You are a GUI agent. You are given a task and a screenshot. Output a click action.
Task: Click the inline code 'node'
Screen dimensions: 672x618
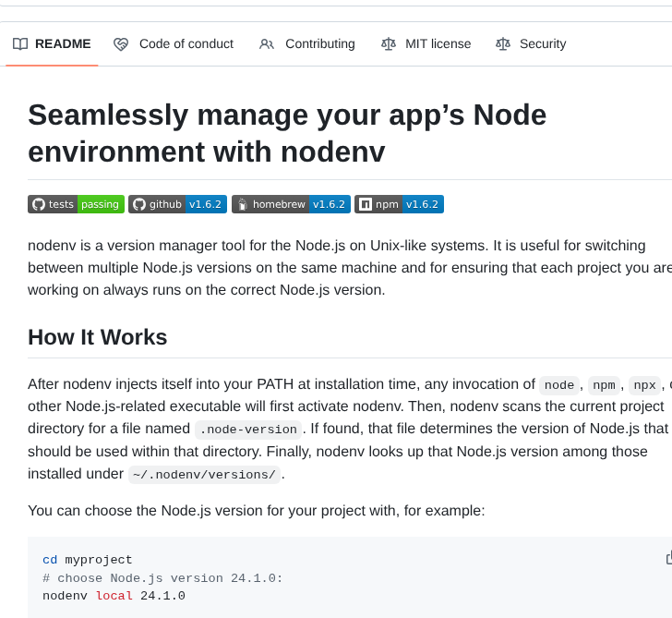559,385
